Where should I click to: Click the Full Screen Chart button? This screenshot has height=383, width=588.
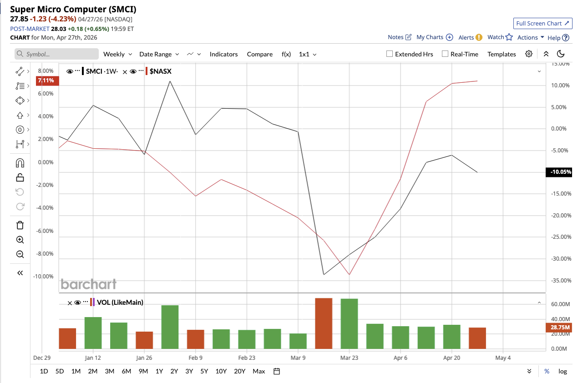[x=542, y=23]
